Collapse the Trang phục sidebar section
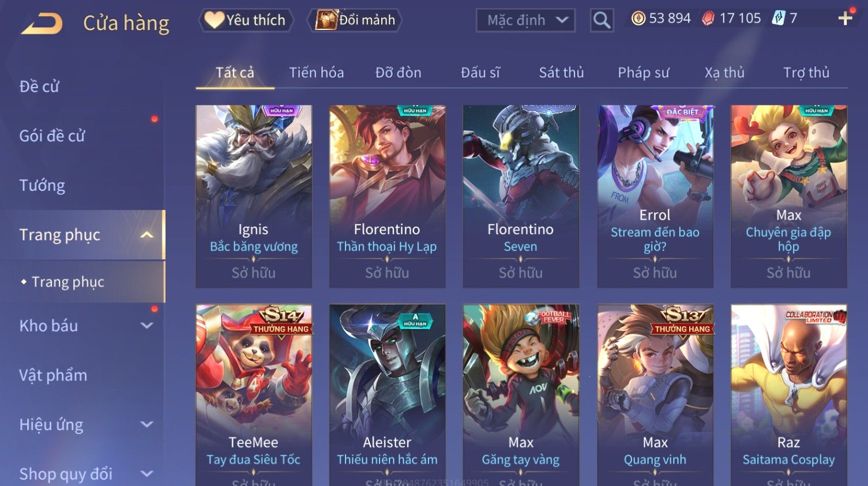Image resolution: width=868 pixels, height=486 pixels. coord(146,235)
